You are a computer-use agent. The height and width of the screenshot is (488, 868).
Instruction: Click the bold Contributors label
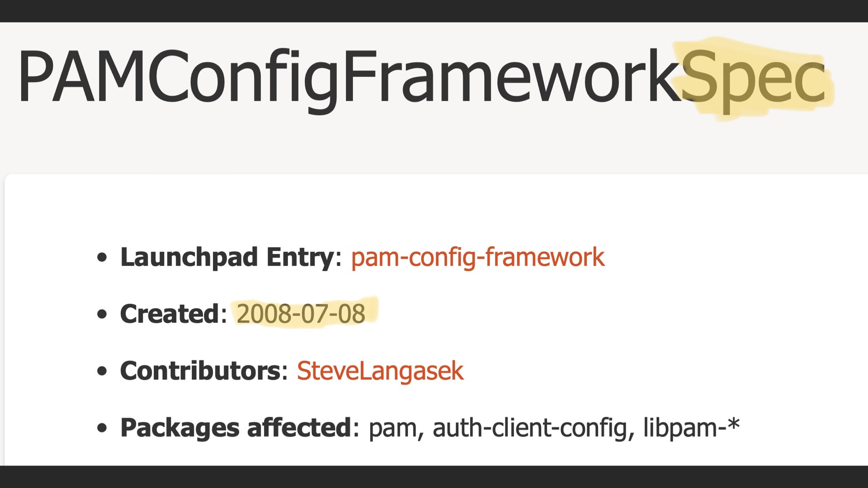(200, 371)
